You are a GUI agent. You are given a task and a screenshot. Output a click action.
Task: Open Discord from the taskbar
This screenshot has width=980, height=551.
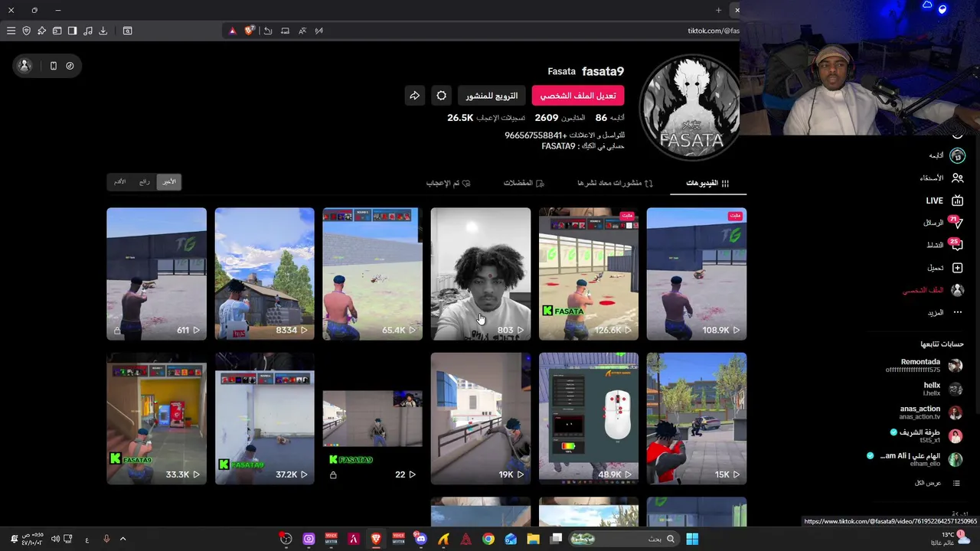pos(420,539)
